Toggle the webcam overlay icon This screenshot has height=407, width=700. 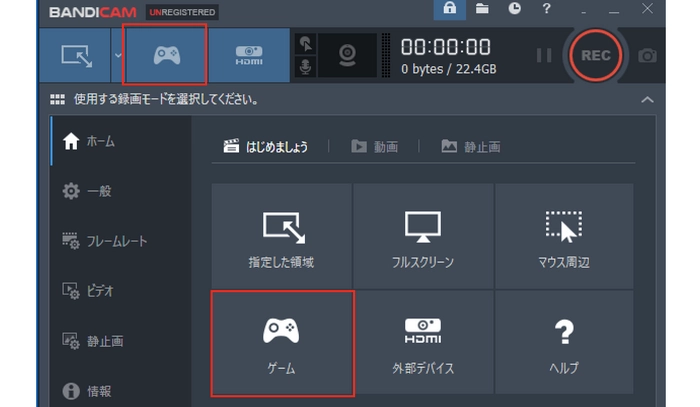click(347, 55)
